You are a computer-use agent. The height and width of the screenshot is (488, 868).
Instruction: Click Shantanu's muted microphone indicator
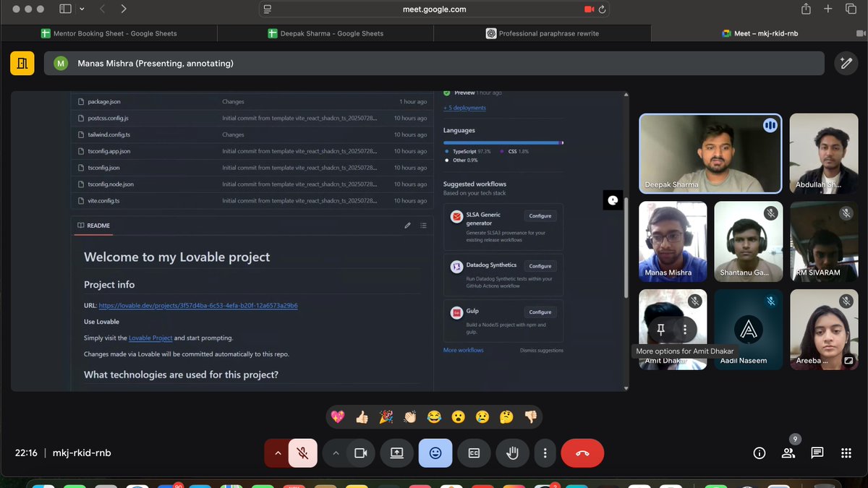[x=771, y=213]
